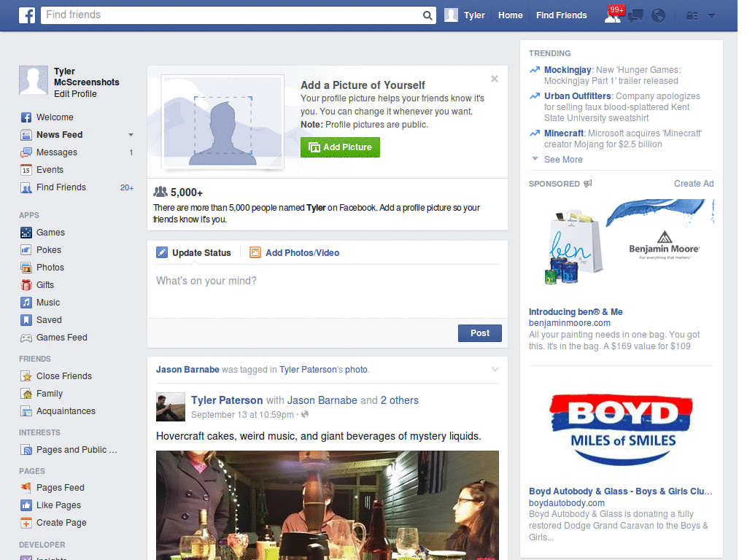Click Tyler profile avatar in top bar
The height and width of the screenshot is (560, 747).
451,15
